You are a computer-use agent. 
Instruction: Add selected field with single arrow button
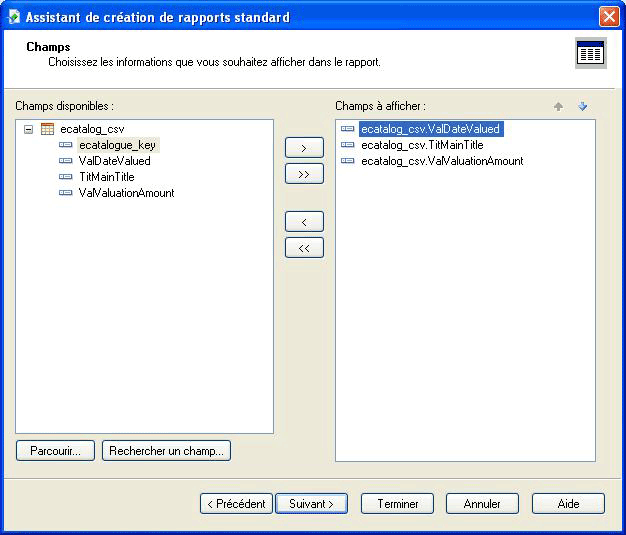[x=304, y=148]
